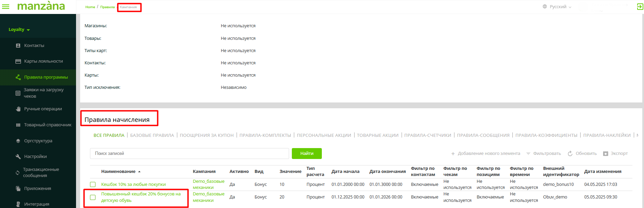Click the logout icon at top right

click(640, 7)
